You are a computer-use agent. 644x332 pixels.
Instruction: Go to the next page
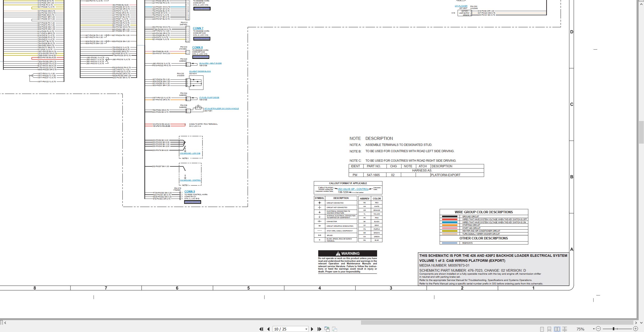(x=312, y=329)
